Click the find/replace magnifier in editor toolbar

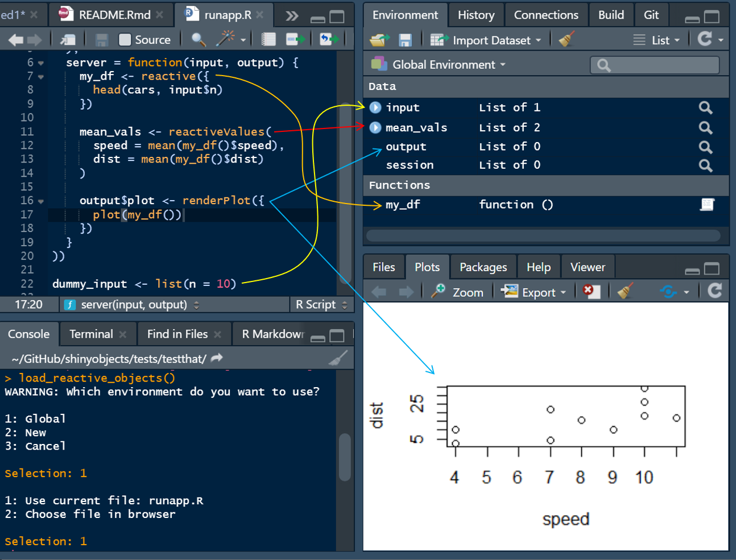[198, 39]
